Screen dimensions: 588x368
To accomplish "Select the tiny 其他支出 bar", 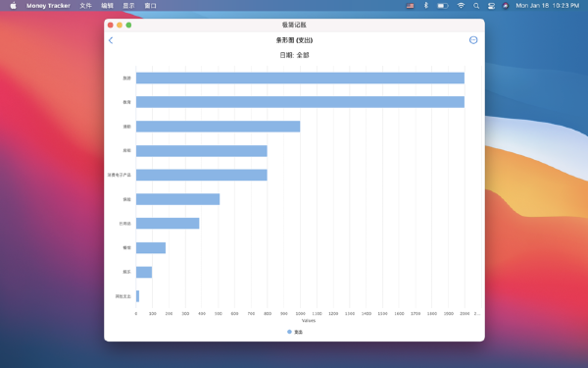I will click(137, 296).
